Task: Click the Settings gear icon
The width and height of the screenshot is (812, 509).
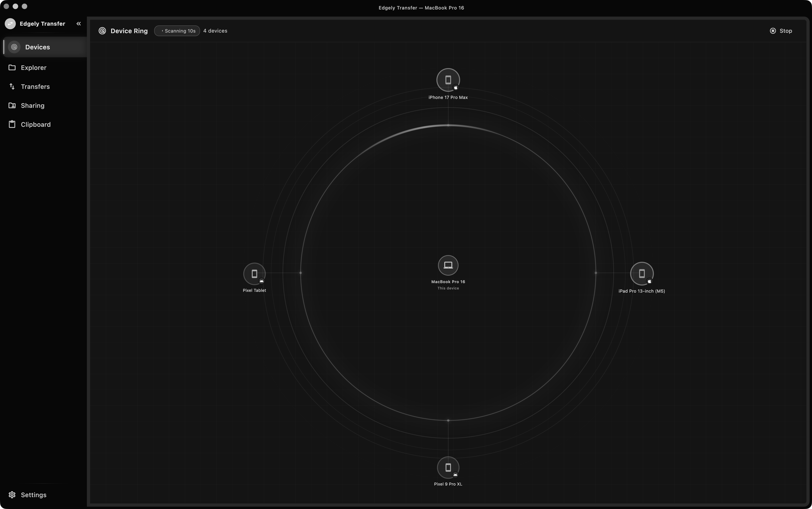Action: pyautogui.click(x=12, y=495)
